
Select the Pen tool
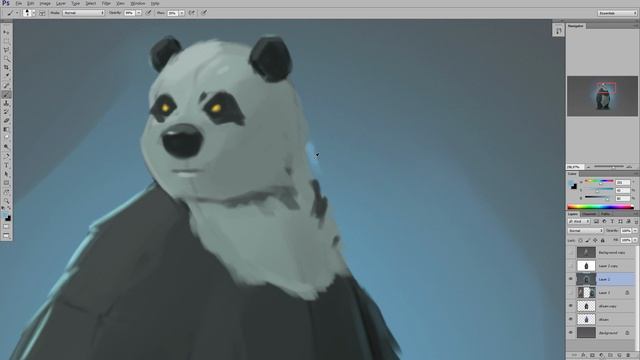tap(6, 156)
